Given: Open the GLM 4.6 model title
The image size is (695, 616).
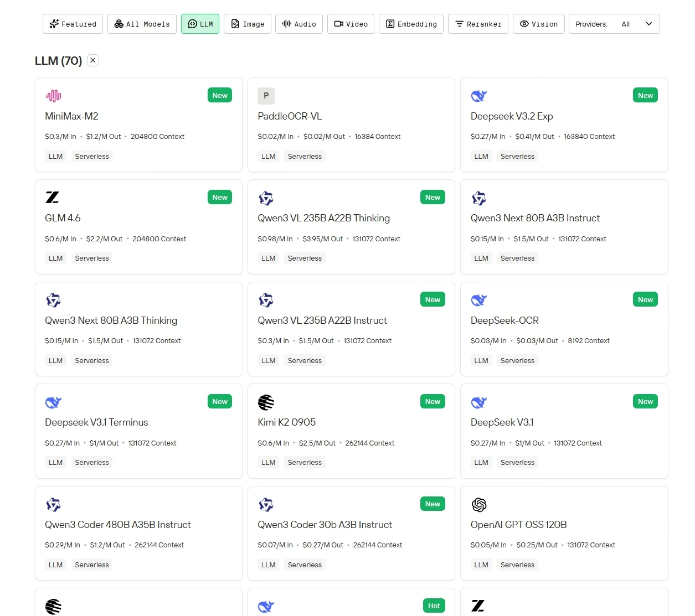Looking at the screenshot, I should pyautogui.click(x=63, y=218).
